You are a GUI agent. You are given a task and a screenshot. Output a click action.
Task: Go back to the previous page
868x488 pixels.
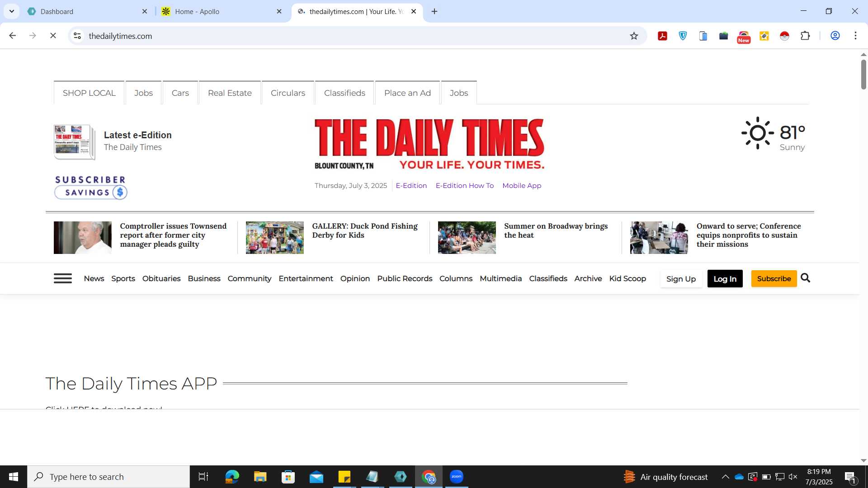(x=13, y=36)
